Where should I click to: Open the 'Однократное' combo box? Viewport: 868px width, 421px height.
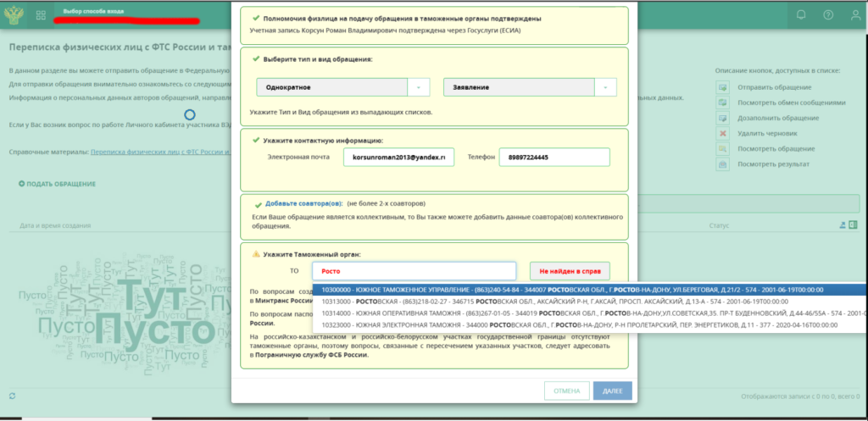(343, 87)
